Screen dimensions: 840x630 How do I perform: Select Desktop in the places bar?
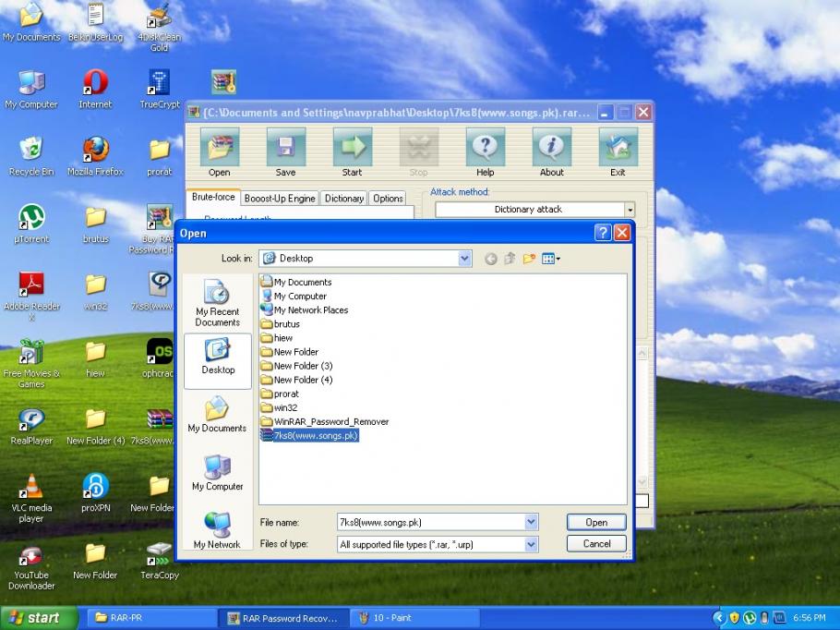click(x=218, y=360)
